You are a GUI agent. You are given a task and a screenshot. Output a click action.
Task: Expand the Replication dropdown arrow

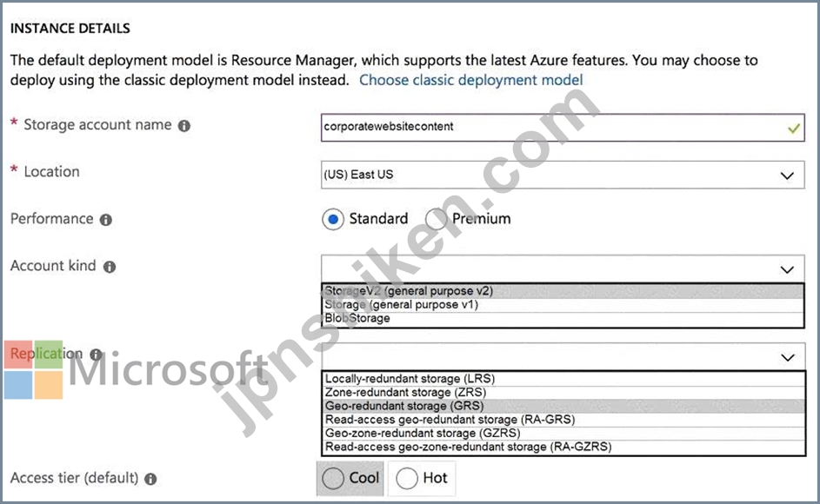point(788,358)
